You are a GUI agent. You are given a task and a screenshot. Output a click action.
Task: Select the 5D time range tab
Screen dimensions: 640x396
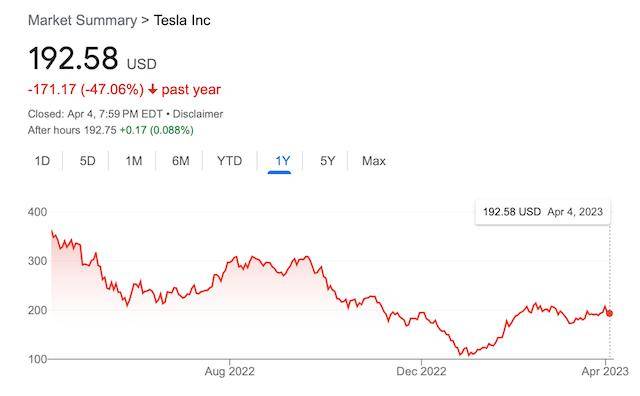[x=87, y=161]
